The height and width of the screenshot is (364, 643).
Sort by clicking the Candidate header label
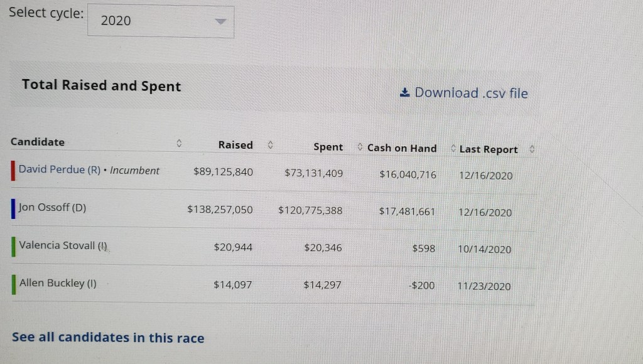pyautogui.click(x=38, y=142)
